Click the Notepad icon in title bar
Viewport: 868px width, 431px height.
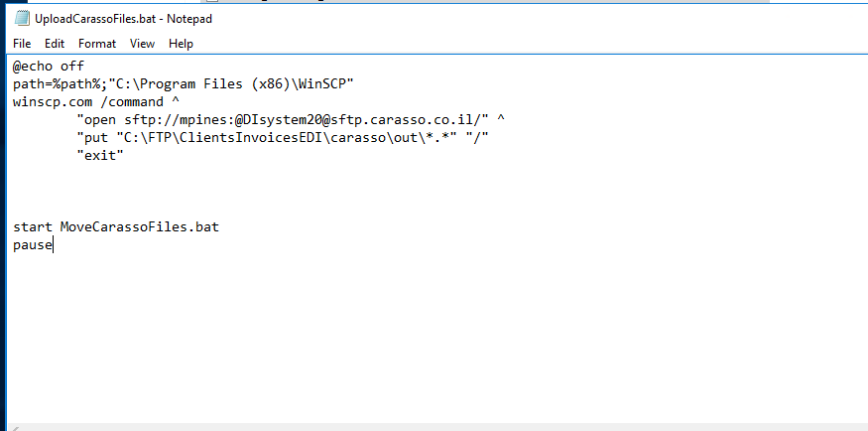click(20, 19)
